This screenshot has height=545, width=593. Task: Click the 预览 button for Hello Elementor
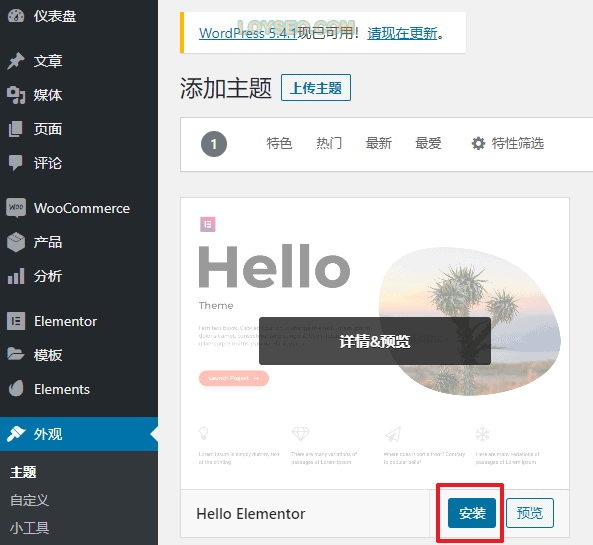tap(530, 513)
